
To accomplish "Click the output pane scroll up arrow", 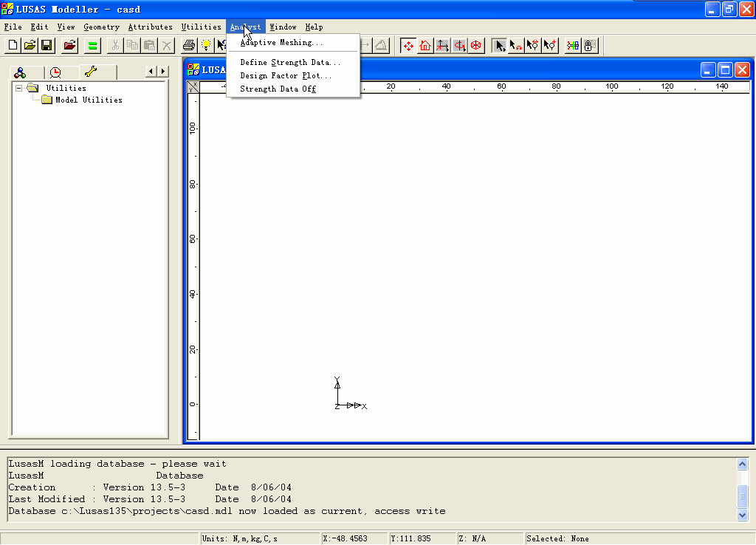I will (743, 464).
